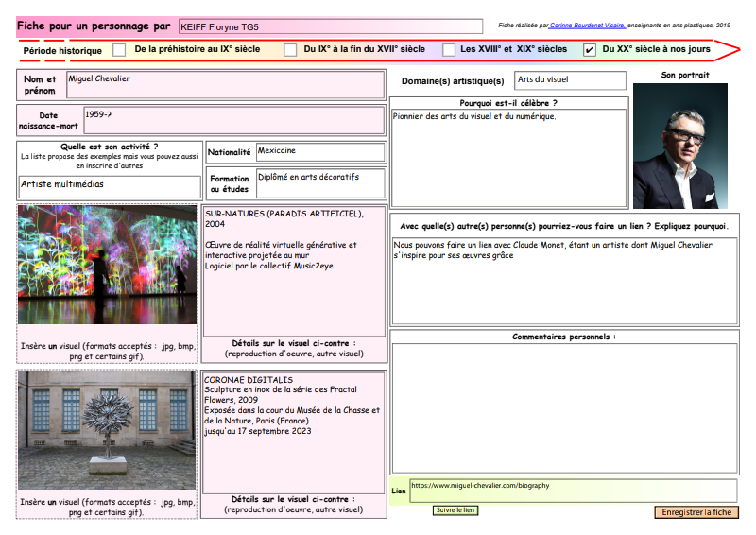Click the author field containing 'KEIFF Floryne TG5'
The height and width of the screenshot is (535, 756).
(330, 26)
